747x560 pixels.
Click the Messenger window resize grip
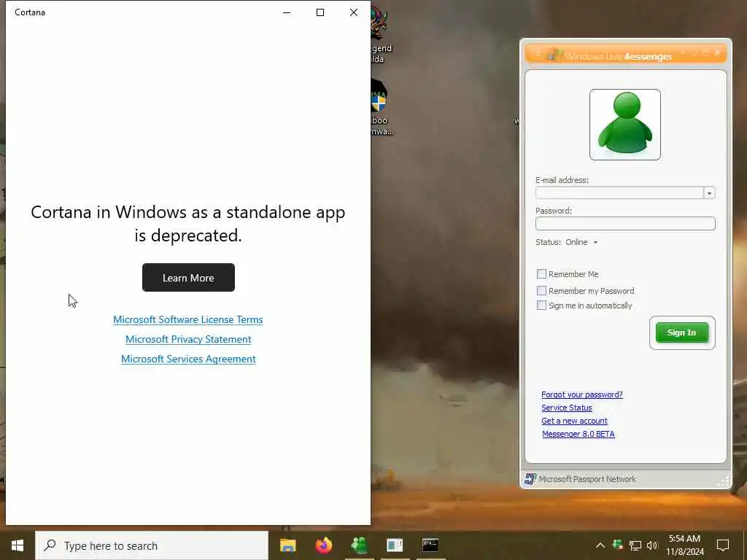[x=723, y=481]
